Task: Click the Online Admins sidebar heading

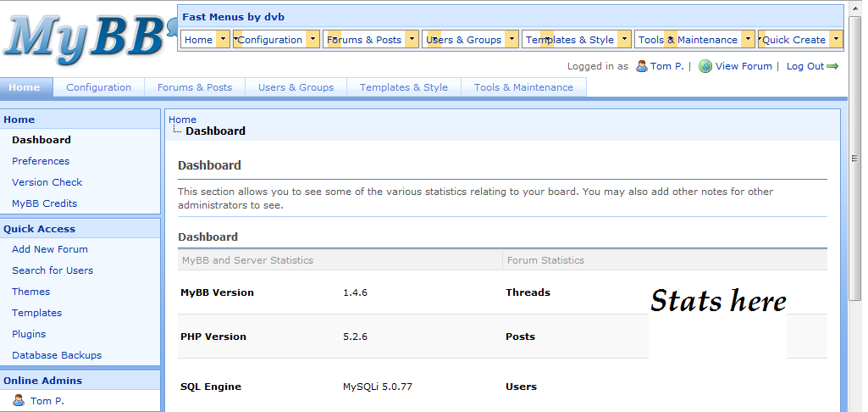Action: click(x=42, y=381)
